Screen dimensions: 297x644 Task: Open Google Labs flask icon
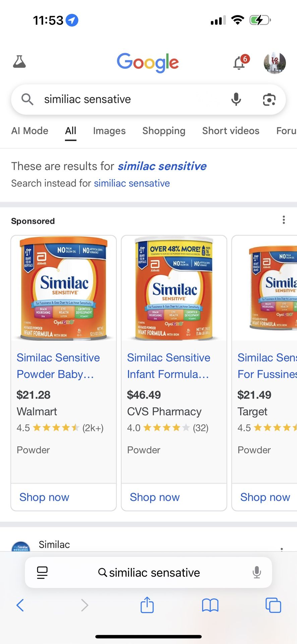coord(19,62)
